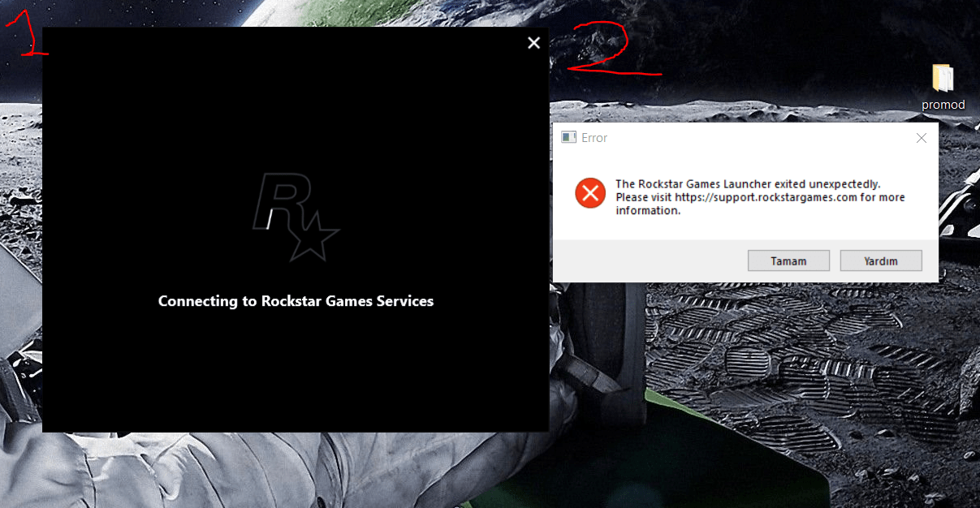
Task: Click the Rockstar Games logo
Action: (x=296, y=216)
